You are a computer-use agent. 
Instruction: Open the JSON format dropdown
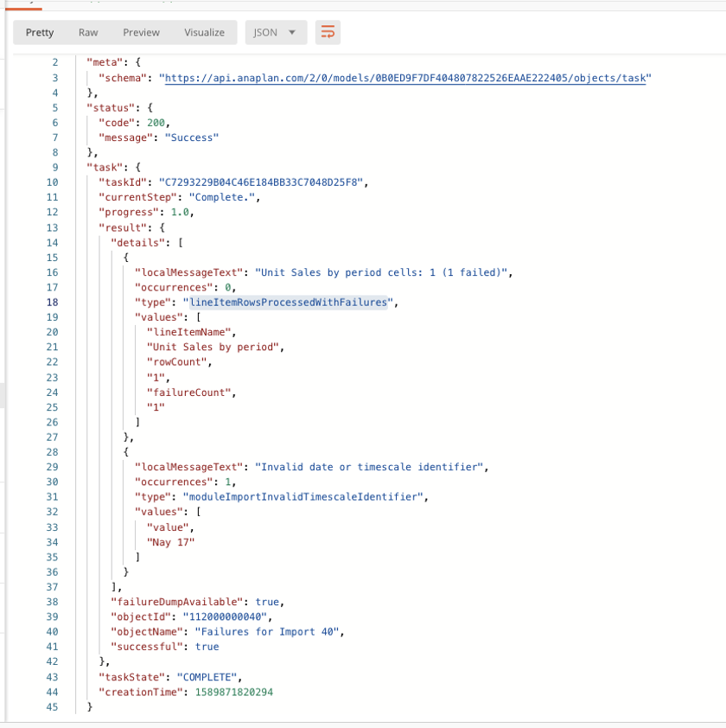275,32
